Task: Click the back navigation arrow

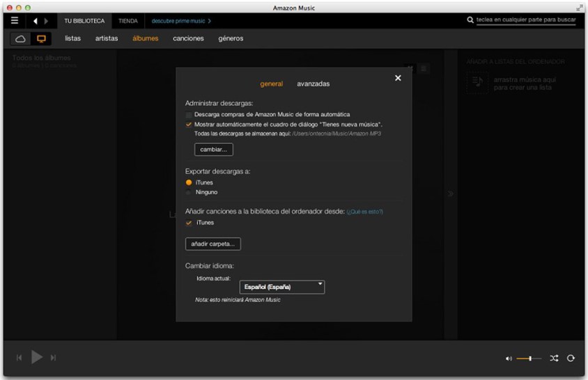Action: click(x=35, y=21)
